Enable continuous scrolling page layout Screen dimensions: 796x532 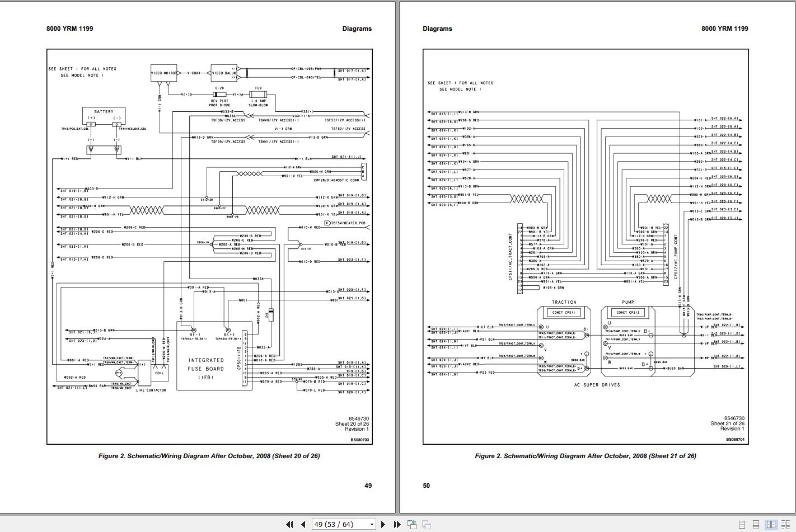pos(756,524)
